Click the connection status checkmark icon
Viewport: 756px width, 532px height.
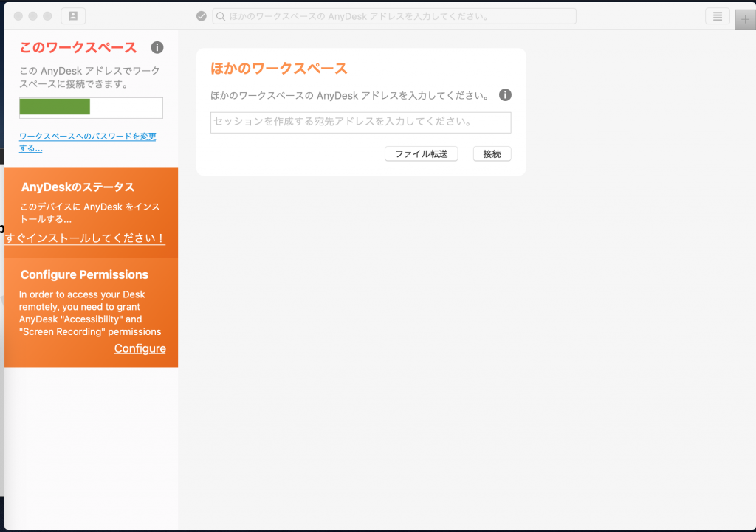(x=202, y=16)
